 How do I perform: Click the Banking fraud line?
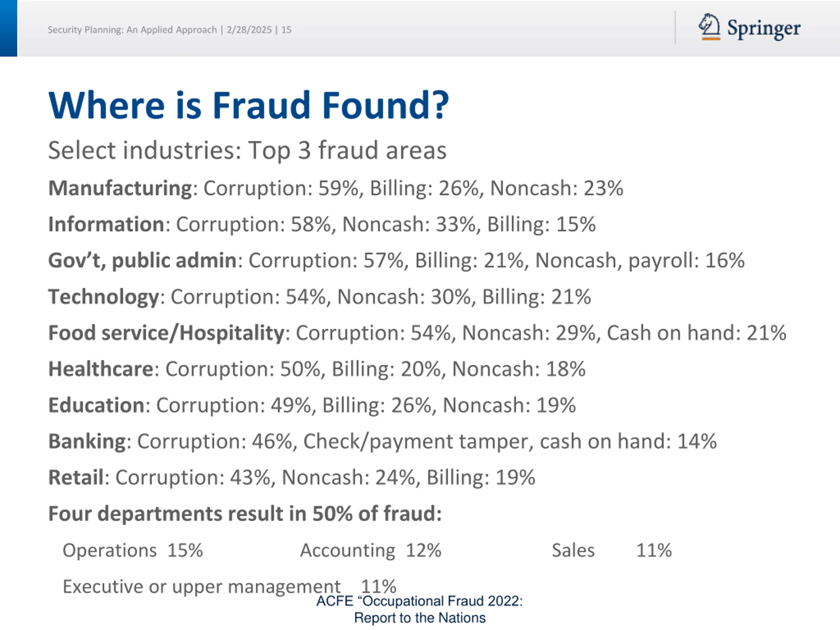[x=382, y=442]
